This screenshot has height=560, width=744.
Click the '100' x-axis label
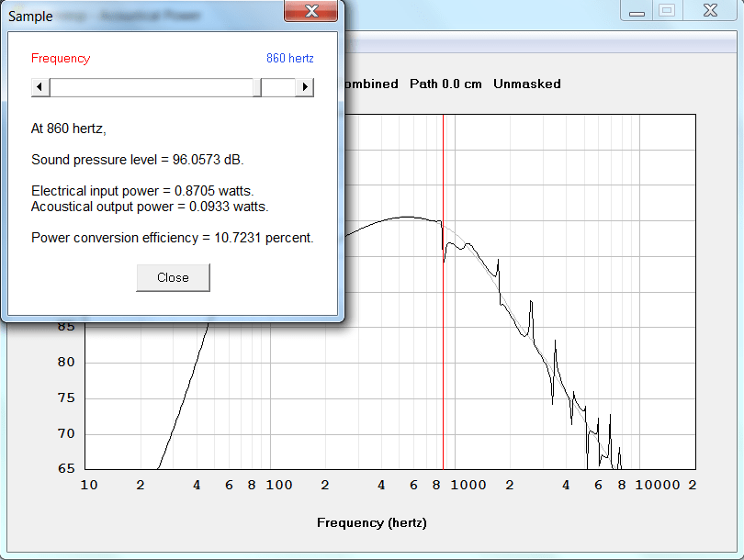[x=279, y=485]
